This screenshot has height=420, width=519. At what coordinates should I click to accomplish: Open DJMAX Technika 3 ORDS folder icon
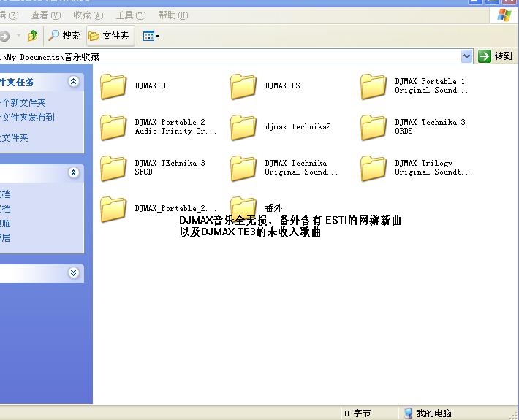click(374, 127)
